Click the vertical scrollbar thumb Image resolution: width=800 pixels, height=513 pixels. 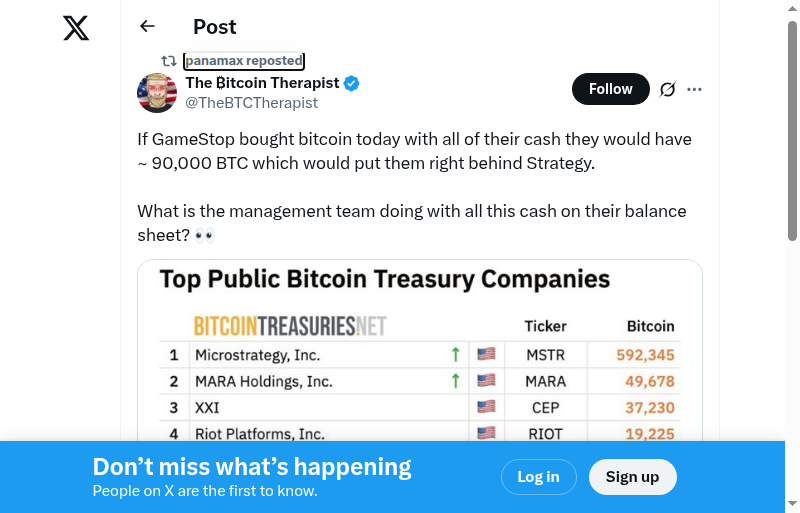click(x=792, y=130)
